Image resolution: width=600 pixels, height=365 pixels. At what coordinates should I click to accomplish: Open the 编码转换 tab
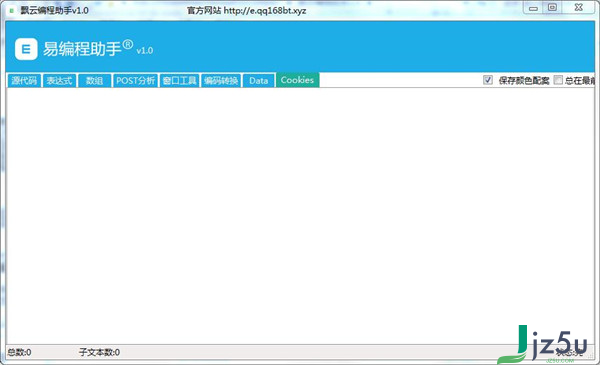tap(221, 80)
